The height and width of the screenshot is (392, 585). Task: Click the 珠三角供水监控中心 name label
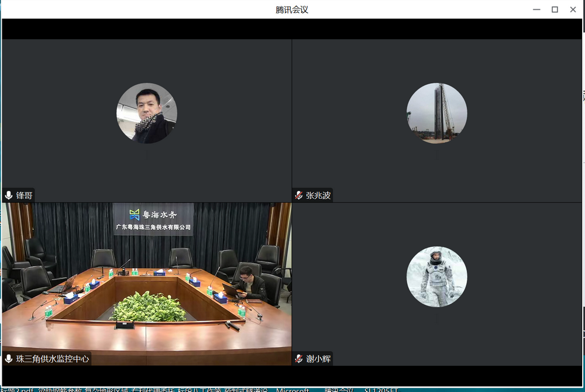[53, 359]
